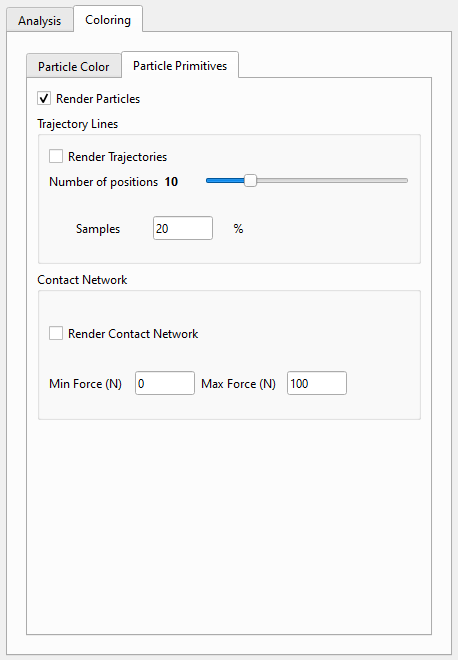
Task: Click the gray unfilled part of positions slider
Action: pyautogui.click(x=332, y=181)
